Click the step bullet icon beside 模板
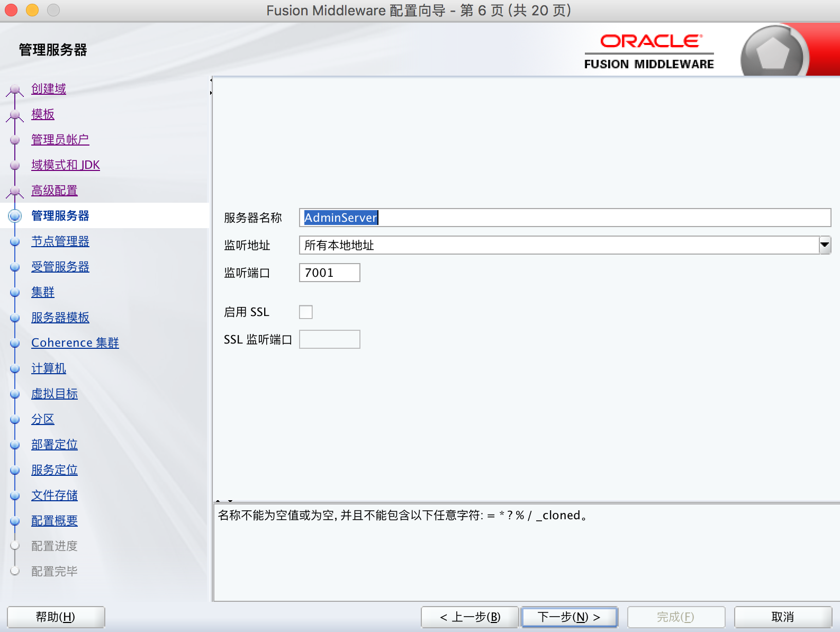 pos(15,115)
